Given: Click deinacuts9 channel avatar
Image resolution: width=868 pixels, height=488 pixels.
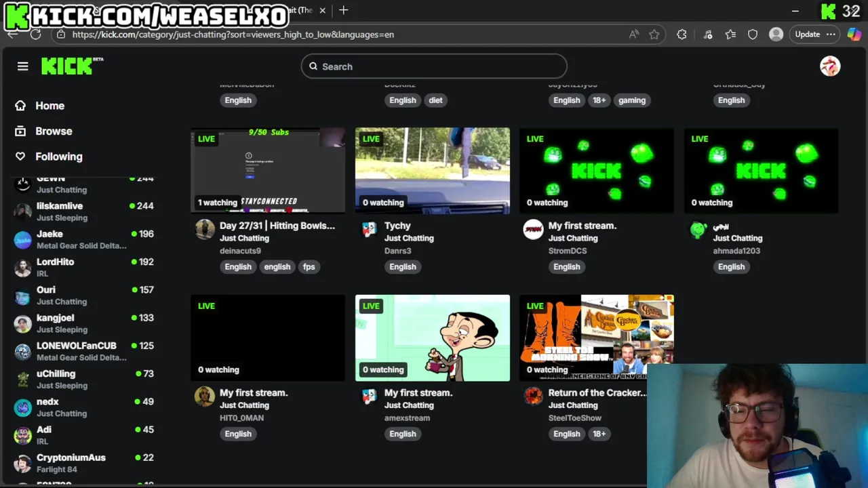Looking at the screenshot, I should click(x=205, y=229).
